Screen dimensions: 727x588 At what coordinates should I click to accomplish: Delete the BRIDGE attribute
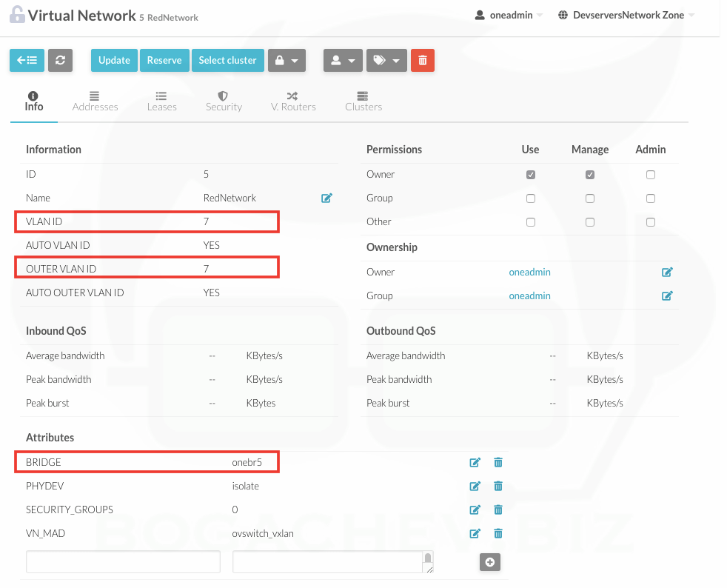click(x=498, y=463)
